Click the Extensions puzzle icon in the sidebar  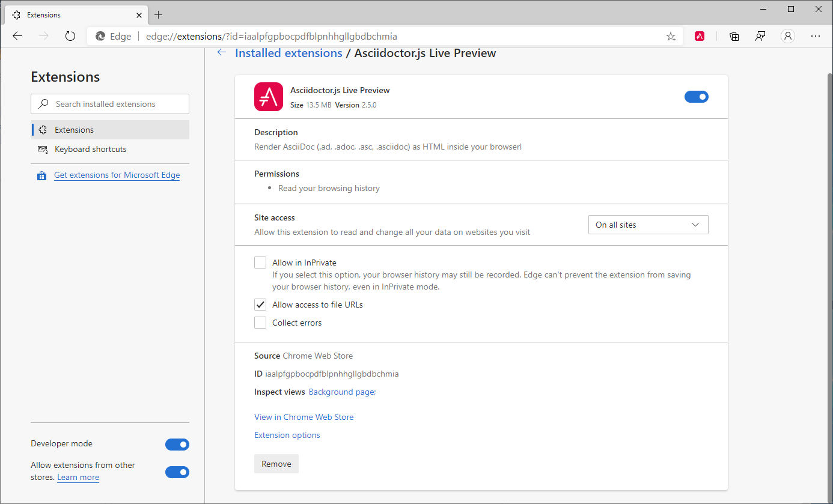[x=43, y=129]
